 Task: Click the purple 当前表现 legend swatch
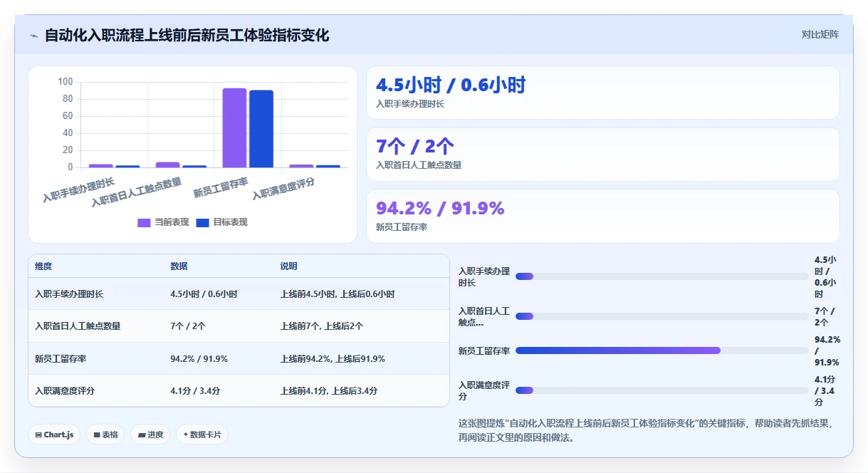[144, 223]
